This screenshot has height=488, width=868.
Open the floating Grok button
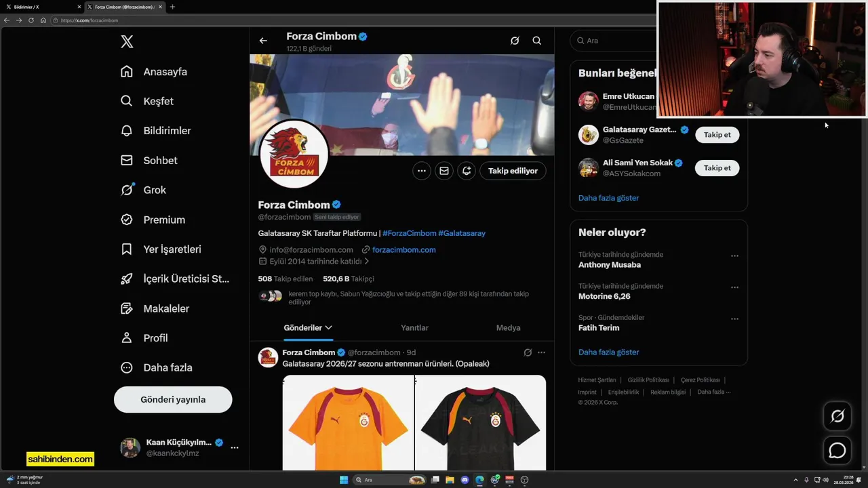click(x=837, y=416)
